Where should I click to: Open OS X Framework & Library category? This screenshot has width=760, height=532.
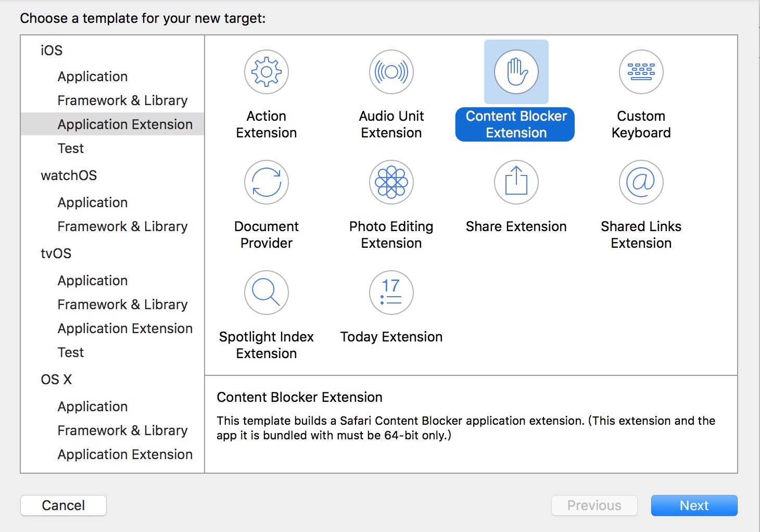tap(122, 430)
